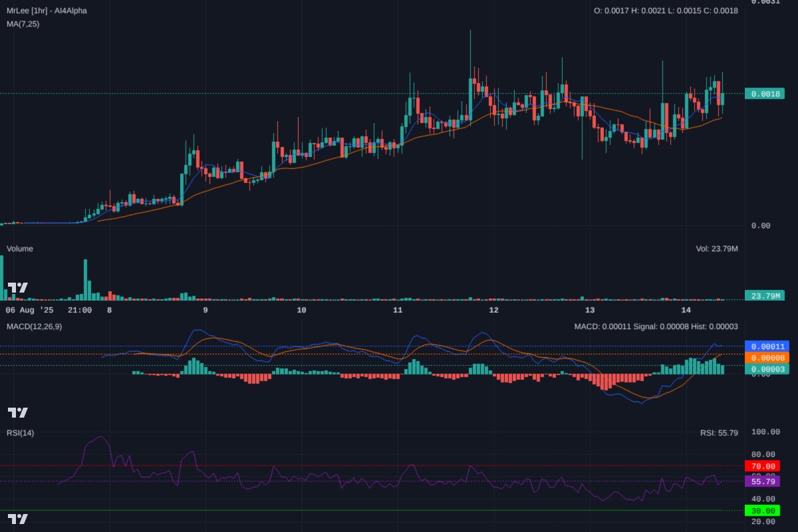Click the teal 0.0018 current price tag
The image size is (798, 532).
pos(765,94)
